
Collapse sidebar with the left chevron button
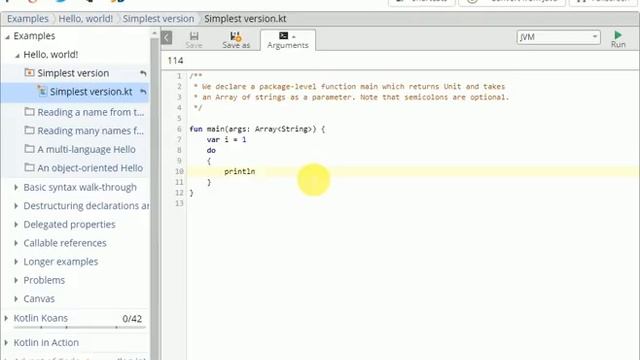click(167, 38)
